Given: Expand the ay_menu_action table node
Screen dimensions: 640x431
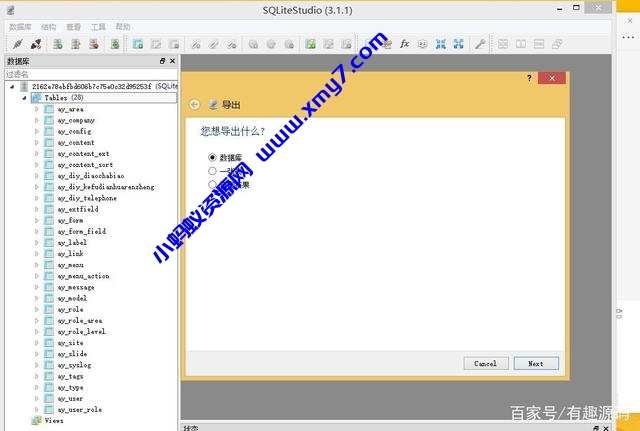Looking at the screenshot, I should click(x=37, y=276).
